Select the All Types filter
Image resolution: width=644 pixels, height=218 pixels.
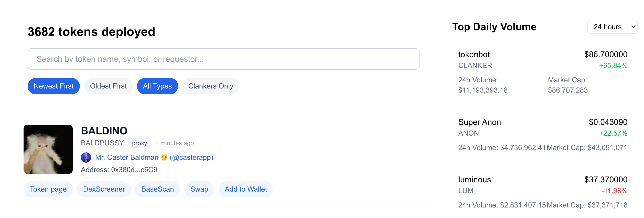point(157,86)
